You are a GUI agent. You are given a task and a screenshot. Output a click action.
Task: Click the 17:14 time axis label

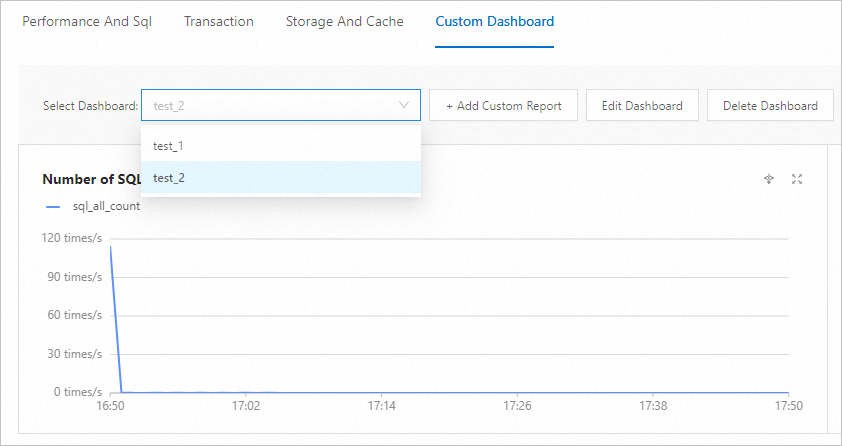(x=382, y=407)
